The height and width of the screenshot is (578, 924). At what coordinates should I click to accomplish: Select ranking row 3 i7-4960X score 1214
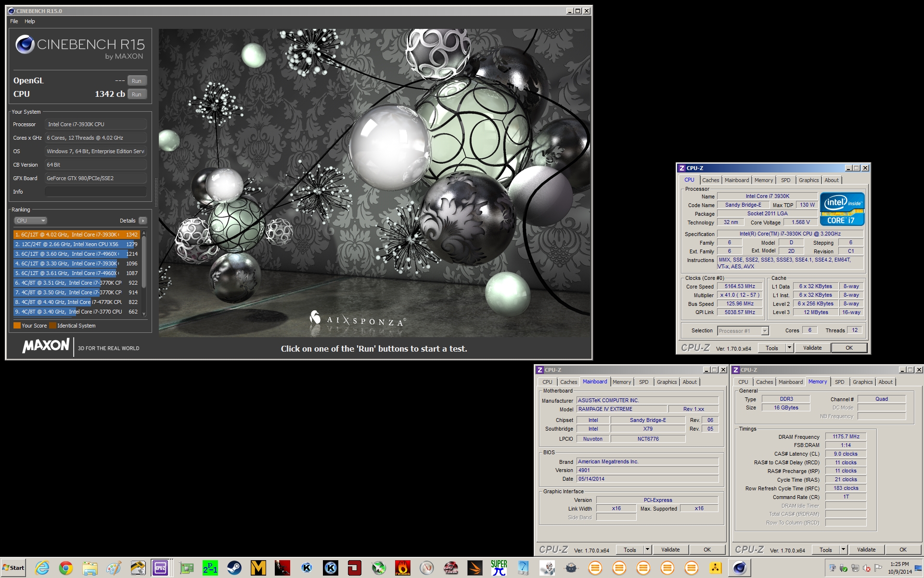tap(77, 254)
